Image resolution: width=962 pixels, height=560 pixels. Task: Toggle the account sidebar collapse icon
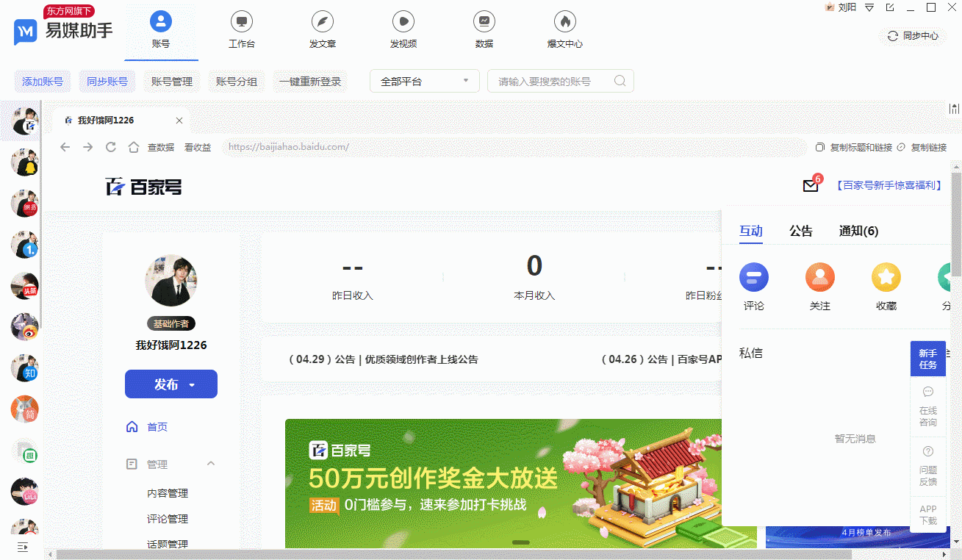pos(22,547)
